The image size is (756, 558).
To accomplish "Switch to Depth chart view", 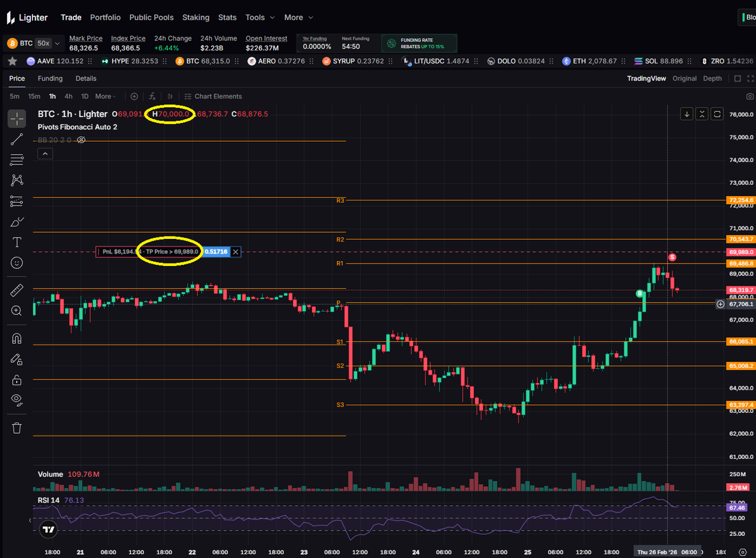I will coord(713,79).
